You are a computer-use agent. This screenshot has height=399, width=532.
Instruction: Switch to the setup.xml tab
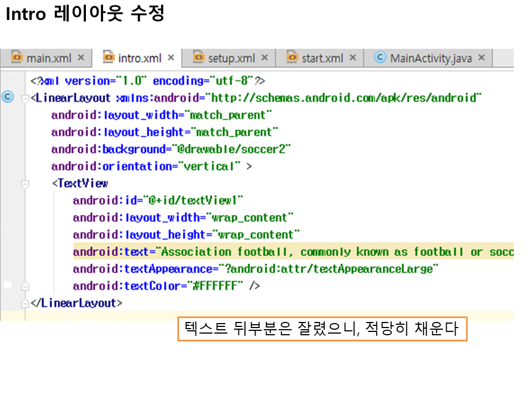point(231,58)
